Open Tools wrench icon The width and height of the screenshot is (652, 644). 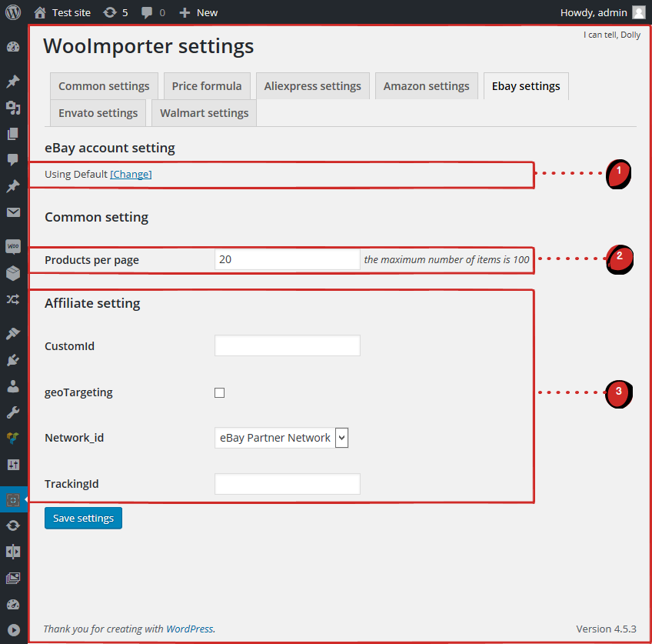coord(13,412)
